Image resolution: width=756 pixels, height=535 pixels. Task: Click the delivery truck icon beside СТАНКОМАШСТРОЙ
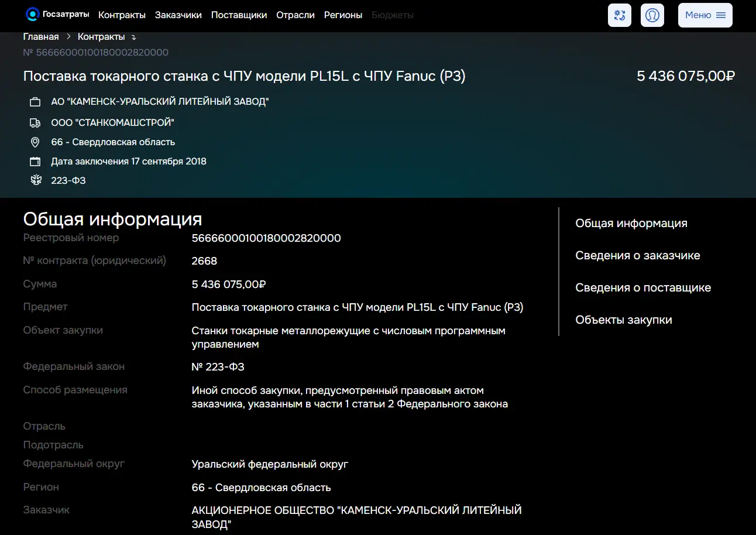[x=35, y=123]
